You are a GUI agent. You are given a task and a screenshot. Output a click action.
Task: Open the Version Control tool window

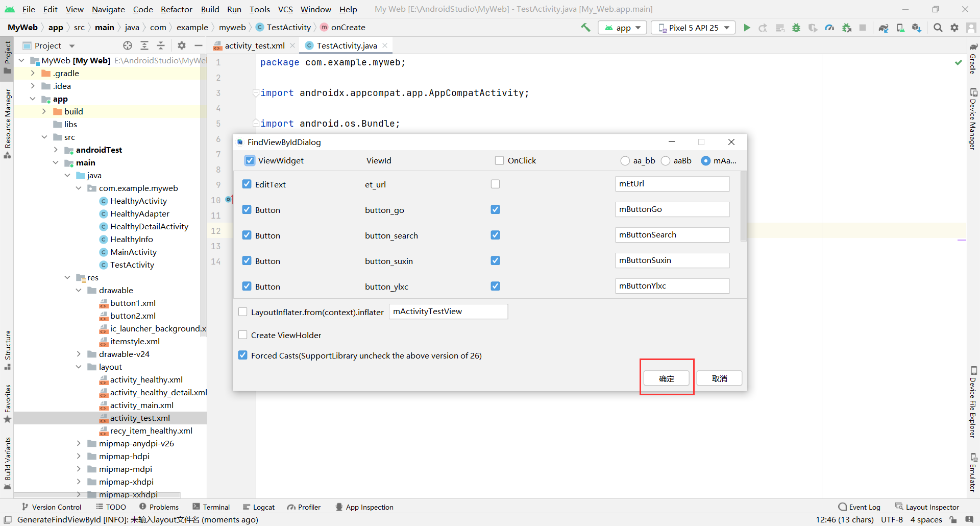[52, 507]
